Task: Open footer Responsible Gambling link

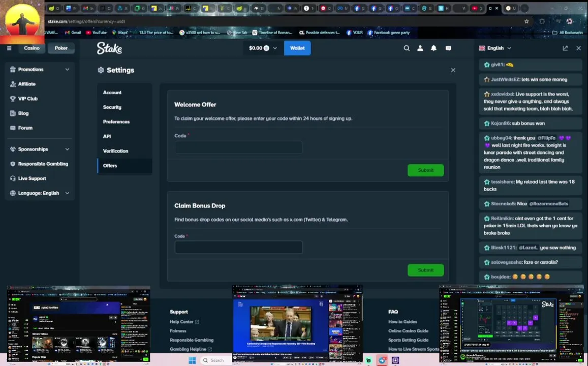Action: click(192, 340)
